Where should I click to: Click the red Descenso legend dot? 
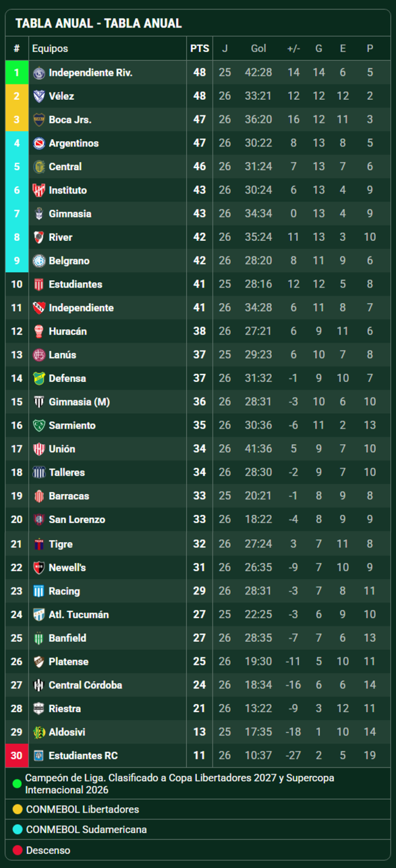17,850
